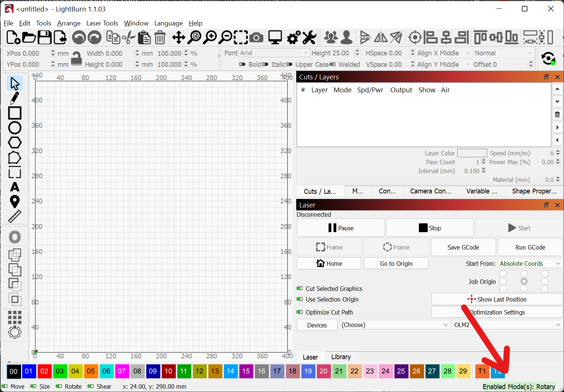Select the Draw Lines pencil tool

tap(15, 98)
